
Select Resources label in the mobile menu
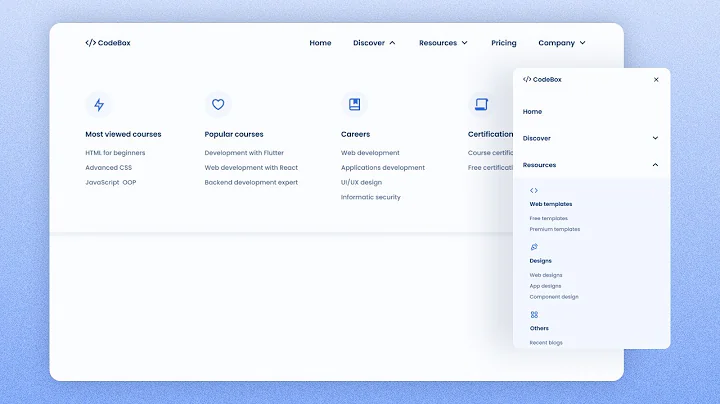tap(539, 165)
